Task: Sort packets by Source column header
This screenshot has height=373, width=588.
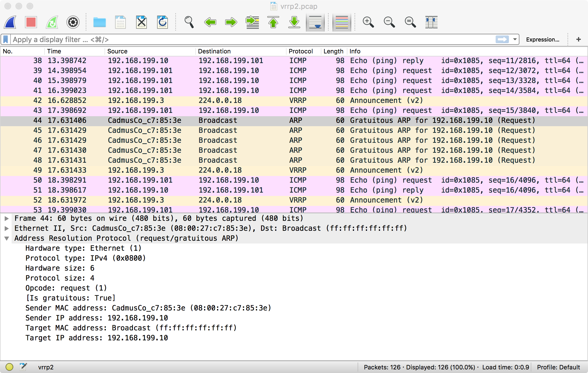Action: click(117, 51)
